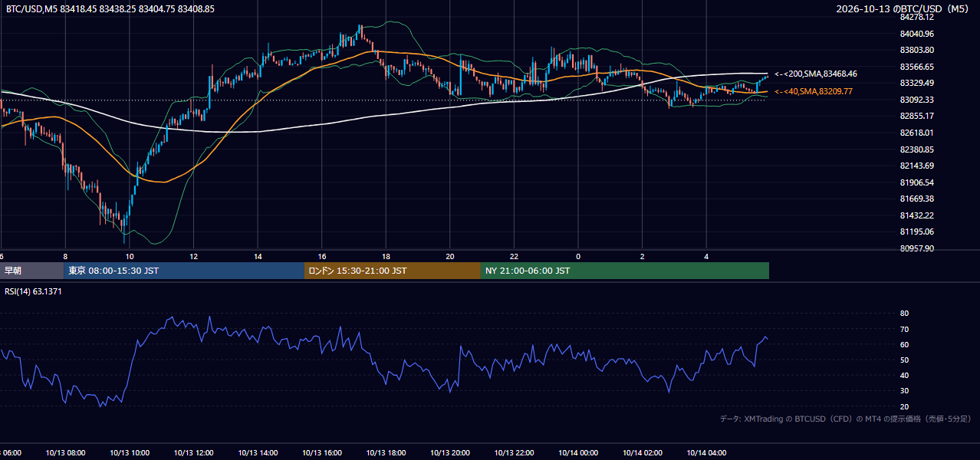Click price axis label 81669.38

coord(917,199)
